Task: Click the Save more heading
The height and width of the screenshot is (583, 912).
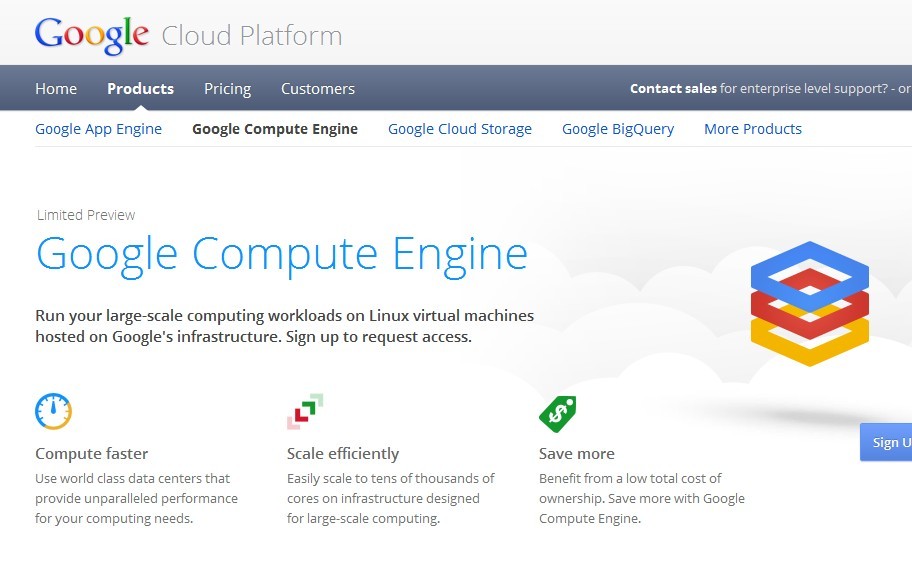Action: pyautogui.click(x=576, y=453)
